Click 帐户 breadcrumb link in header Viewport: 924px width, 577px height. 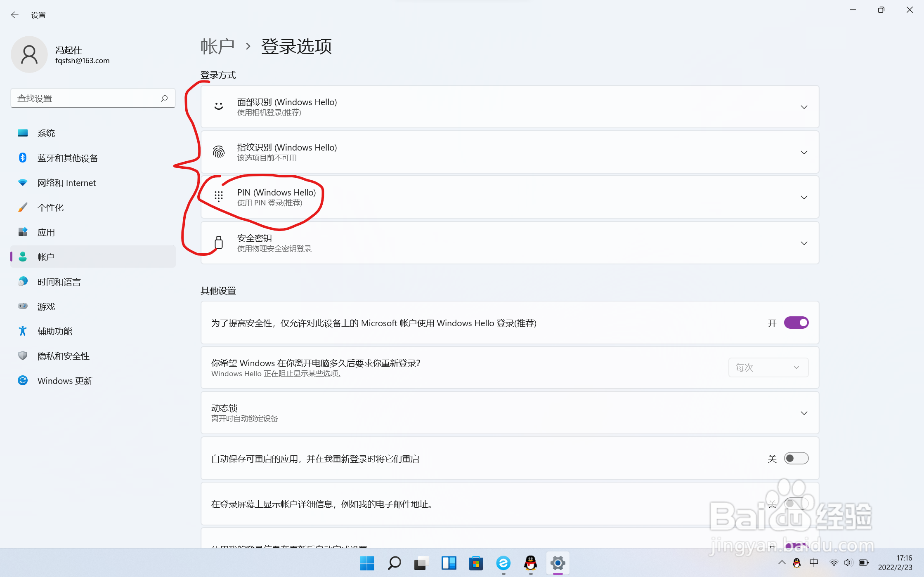pyautogui.click(x=217, y=46)
